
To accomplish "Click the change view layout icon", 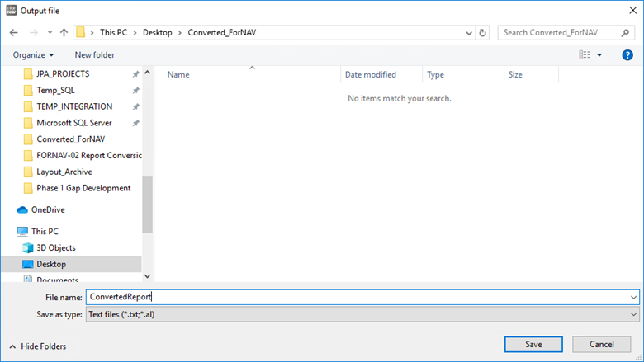I will [x=585, y=54].
